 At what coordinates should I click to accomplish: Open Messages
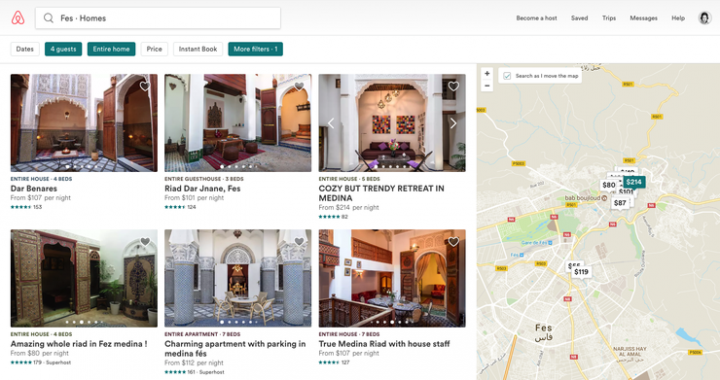click(x=643, y=18)
